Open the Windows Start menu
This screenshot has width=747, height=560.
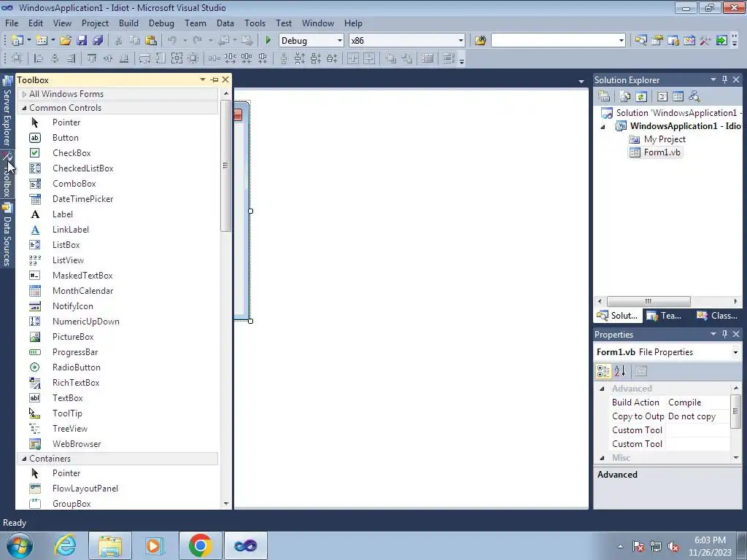click(19, 545)
